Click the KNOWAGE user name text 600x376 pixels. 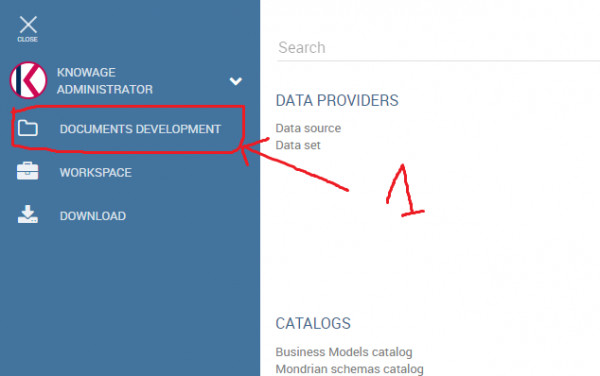click(x=86, y=72)
